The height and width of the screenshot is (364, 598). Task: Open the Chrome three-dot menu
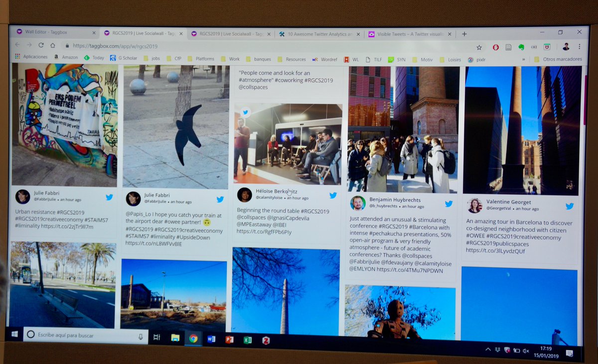579,47
